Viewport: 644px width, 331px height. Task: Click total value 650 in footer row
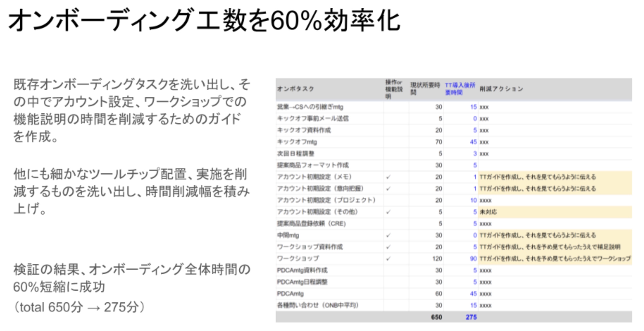(436, 317)
